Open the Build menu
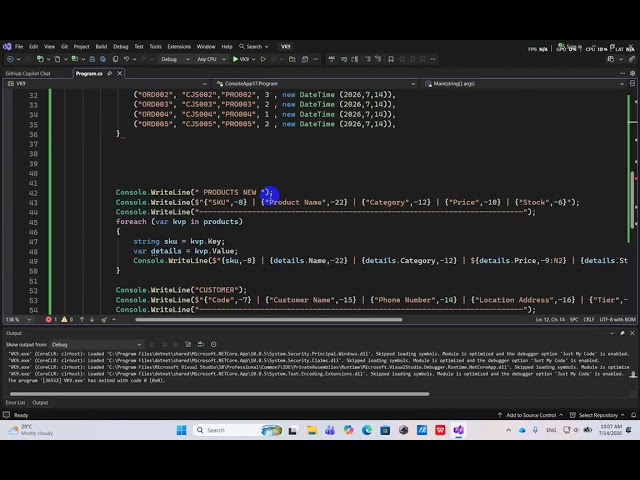 pos(101,47)
